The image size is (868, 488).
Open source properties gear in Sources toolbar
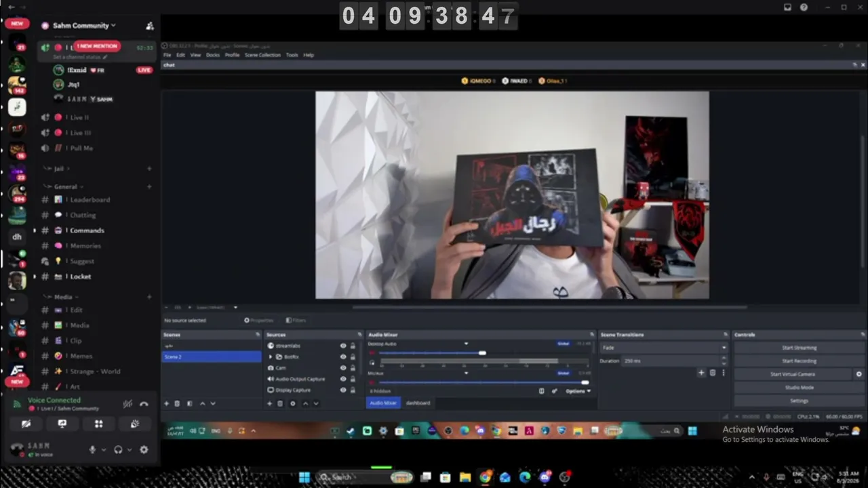[x=293, y=404]
